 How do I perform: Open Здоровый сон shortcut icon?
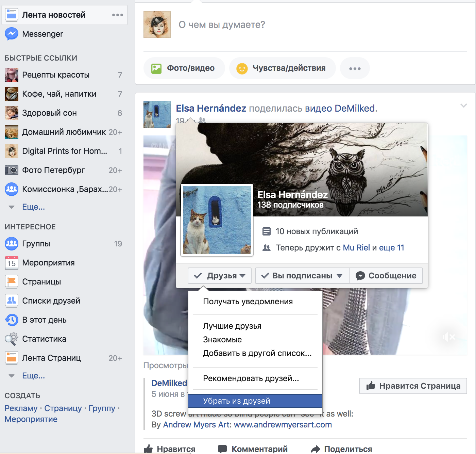pyautogui.click(x=12, y=113)
